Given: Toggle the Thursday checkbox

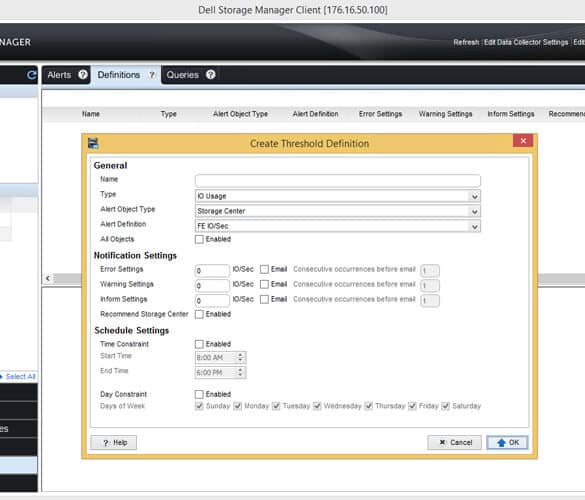Looking at the screenshot, I should click(369, 406).
